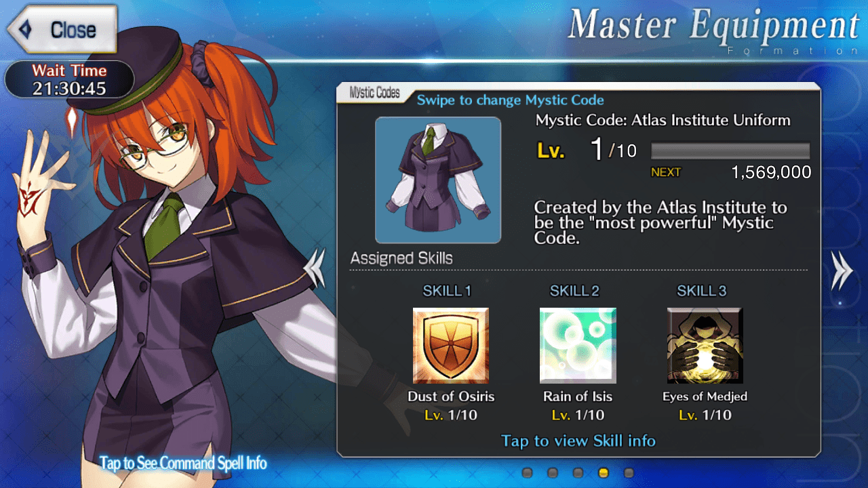Open the Mystic Codes tab label
This screenshot has width=868, height=488.
tap(374, 94)
